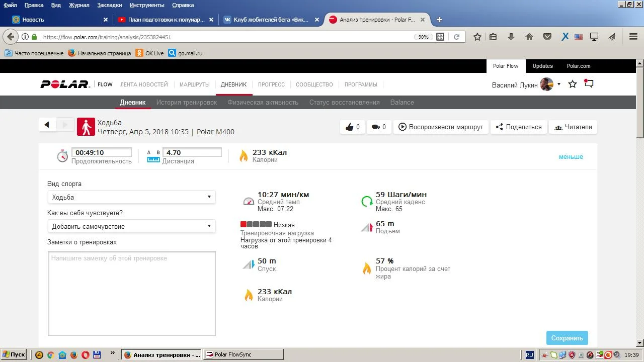Image resolution: width=644 pixels, height=362 pixels.
Task: Click Воспроизвести маршрут button
Action: pyautogui.click(x=441, y=127)
